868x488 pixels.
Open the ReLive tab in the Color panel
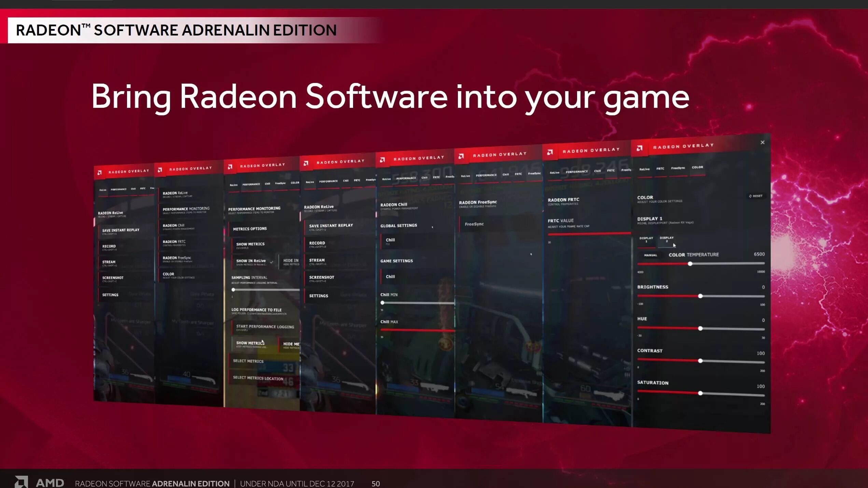pyautogui.click(x=644, y=169)
